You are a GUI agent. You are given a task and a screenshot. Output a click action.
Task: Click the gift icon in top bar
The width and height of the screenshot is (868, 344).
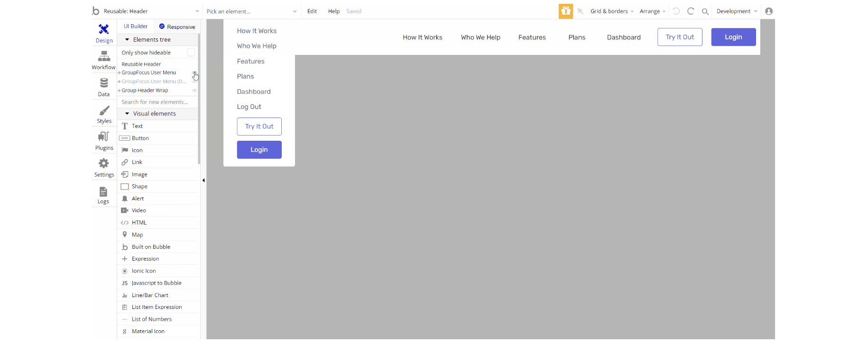pos(565,11)
